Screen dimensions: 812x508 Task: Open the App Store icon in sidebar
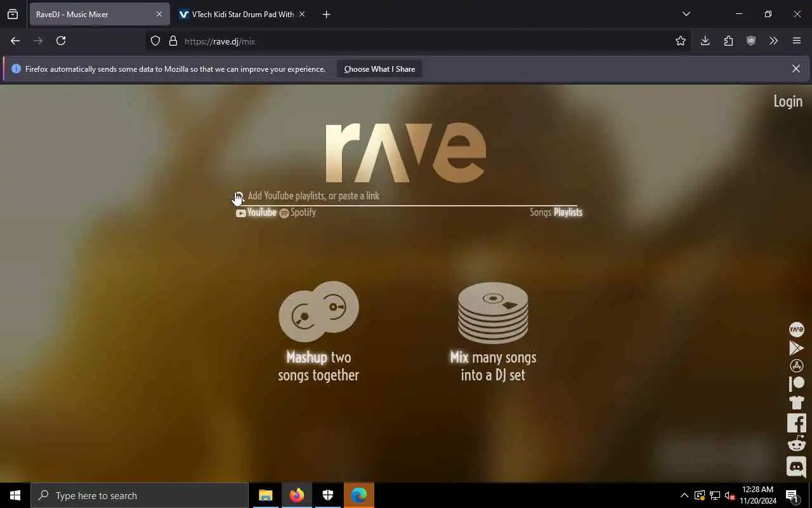point(796,366)
